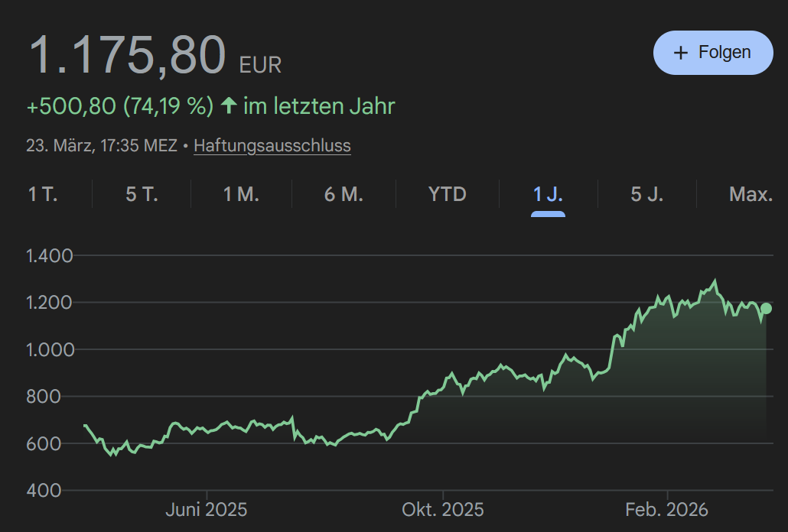Switch to the Max. time range
This screenshot has width=788, height=532.
[x=751, y=194]
